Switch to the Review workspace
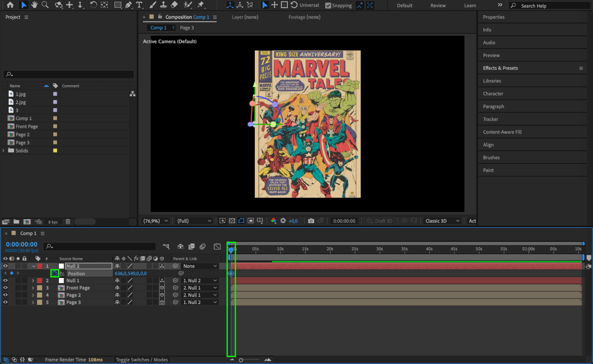 (438, 5)
